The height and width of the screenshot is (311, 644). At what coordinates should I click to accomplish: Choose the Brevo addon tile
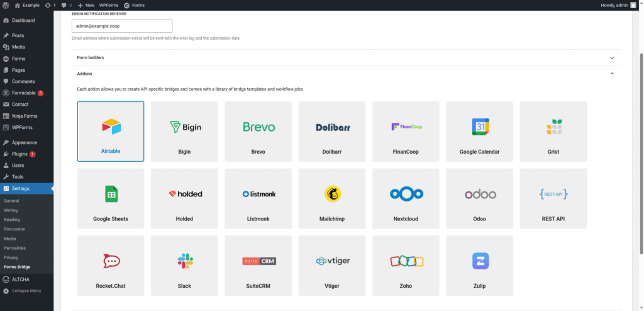coord(258,131)
